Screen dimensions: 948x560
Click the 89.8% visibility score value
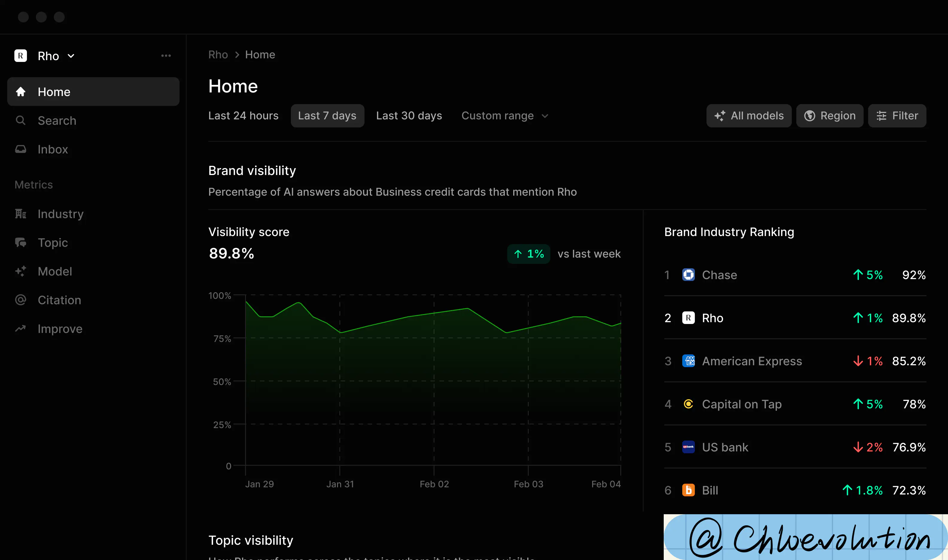point(231,253)
